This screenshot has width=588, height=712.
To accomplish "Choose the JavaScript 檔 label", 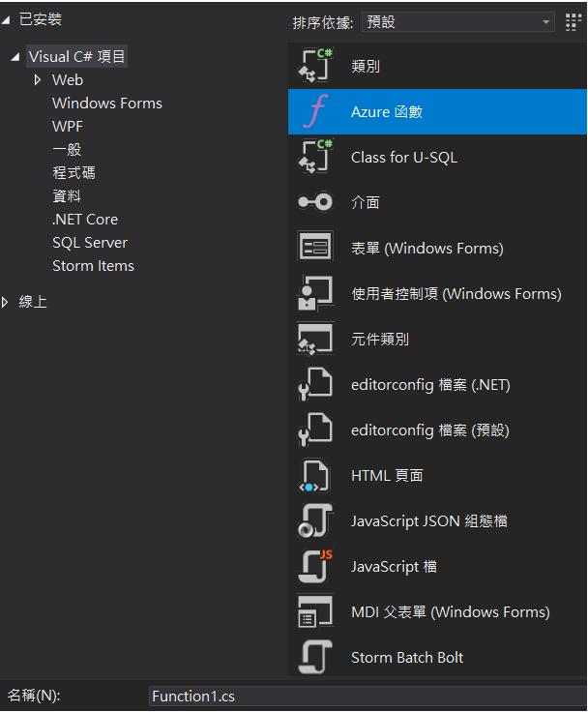I will click(x=394, y=566).
